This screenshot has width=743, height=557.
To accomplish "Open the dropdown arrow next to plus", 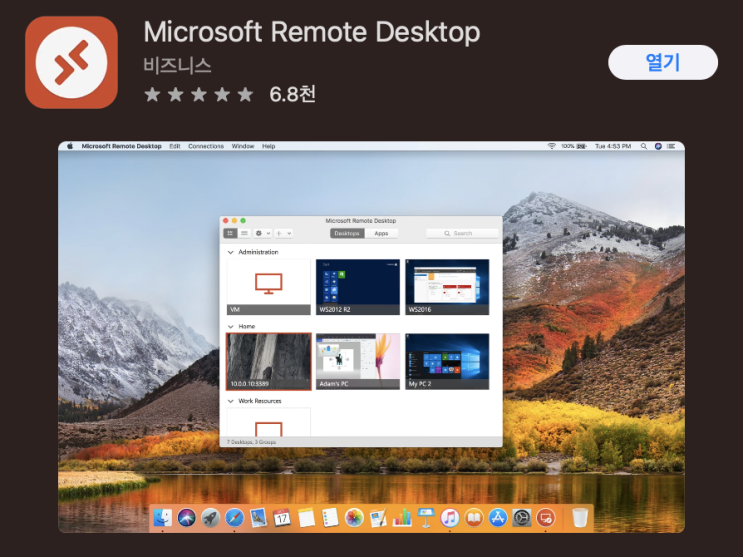I will coord(289,233).
